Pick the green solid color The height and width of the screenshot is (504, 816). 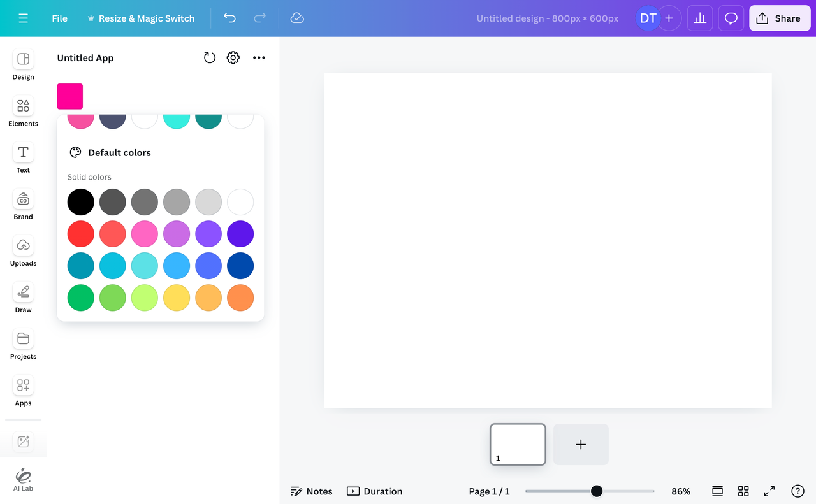81,298
